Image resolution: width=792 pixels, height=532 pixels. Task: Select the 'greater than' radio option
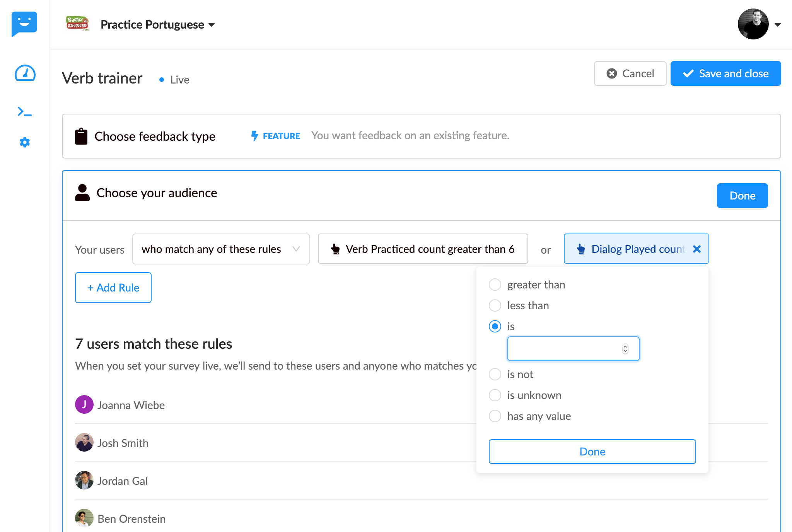495,285
